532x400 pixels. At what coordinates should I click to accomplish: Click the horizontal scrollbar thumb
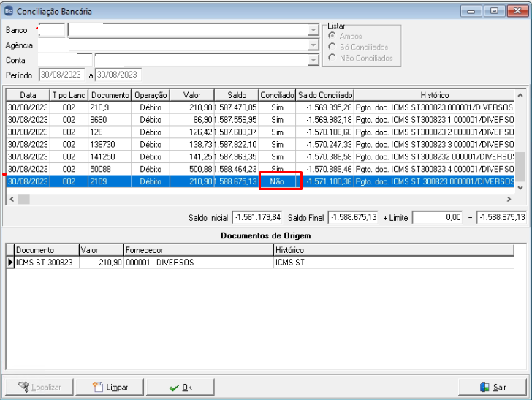point(23,199)
